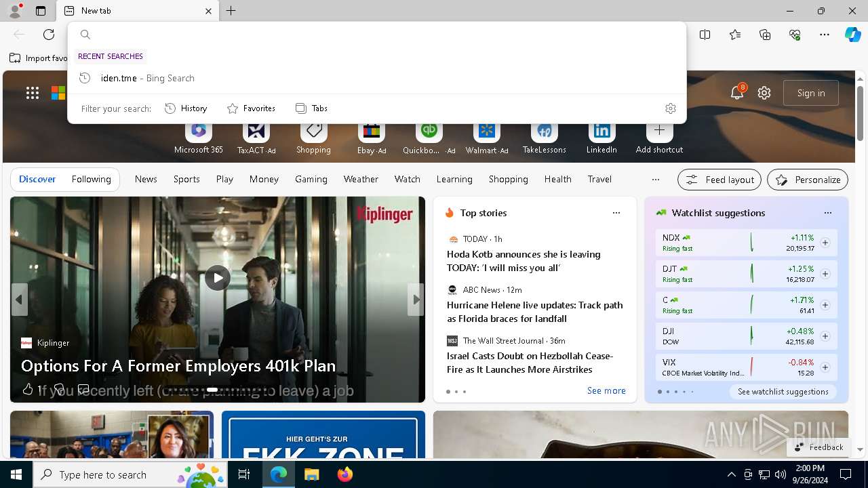
Task: Open the Gaming category
Action: coord(311,179)
